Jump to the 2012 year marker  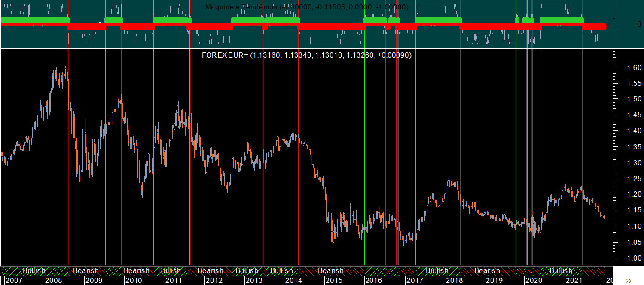214,280
